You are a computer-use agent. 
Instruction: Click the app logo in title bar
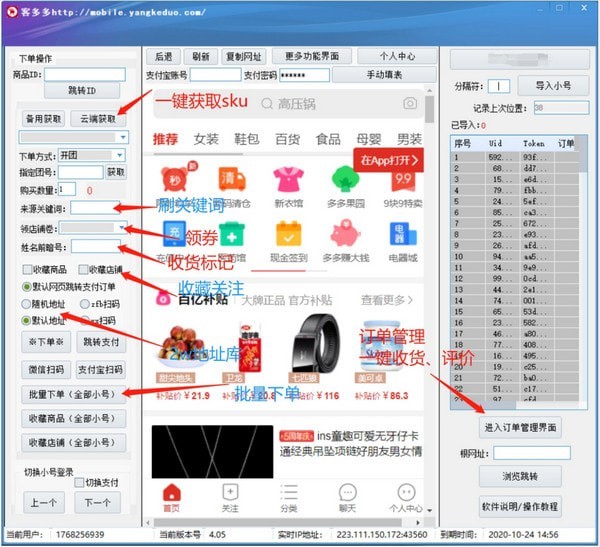(13, 12)
